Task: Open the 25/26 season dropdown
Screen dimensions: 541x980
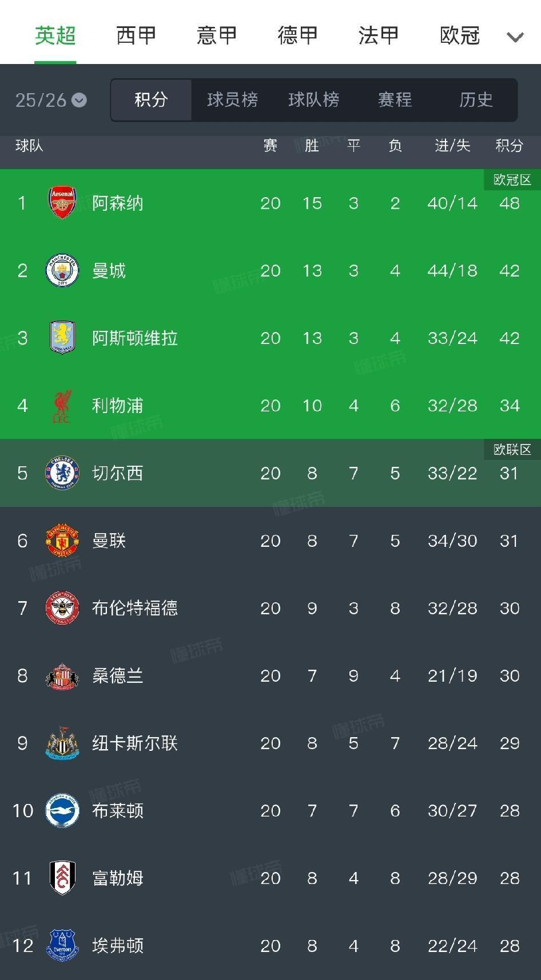Action: click(51, 101)
